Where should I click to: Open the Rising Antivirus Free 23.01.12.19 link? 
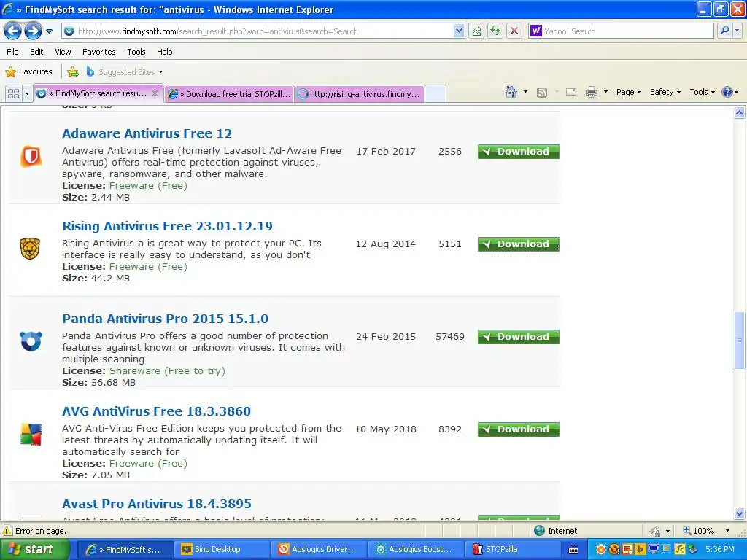point(167,226)
